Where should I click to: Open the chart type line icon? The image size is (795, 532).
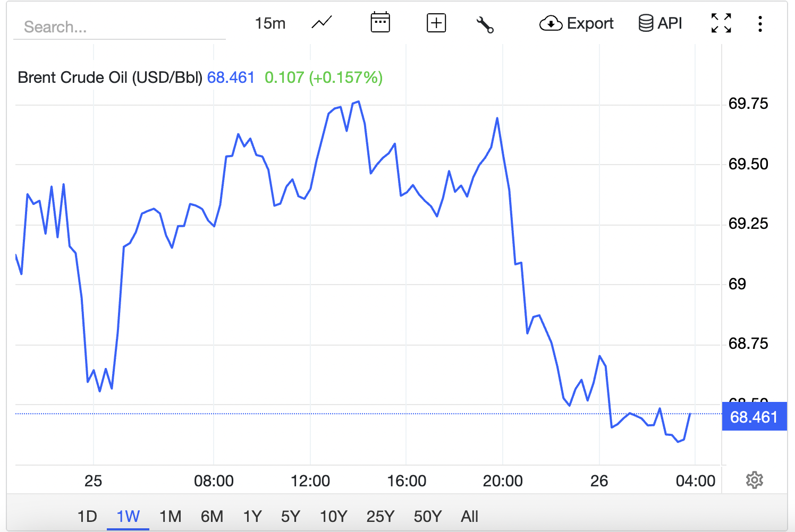322,23
